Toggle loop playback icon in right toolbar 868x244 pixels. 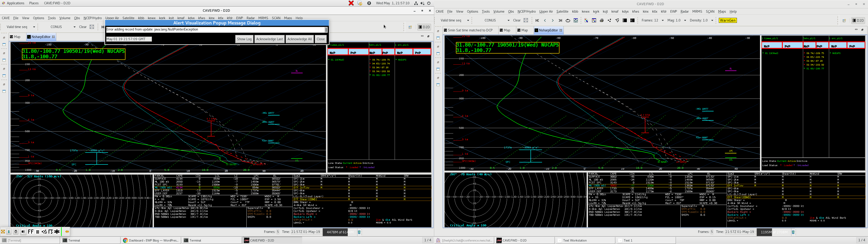tap(568, 21)
